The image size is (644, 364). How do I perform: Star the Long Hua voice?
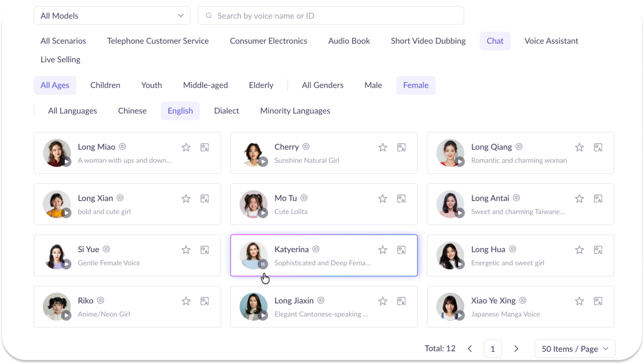click(x=579, y=250)
